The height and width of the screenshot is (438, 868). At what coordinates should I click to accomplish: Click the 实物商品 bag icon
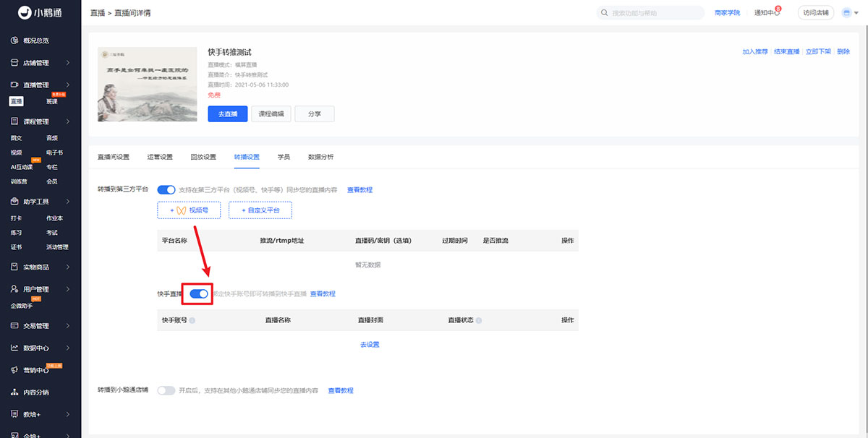14,267
